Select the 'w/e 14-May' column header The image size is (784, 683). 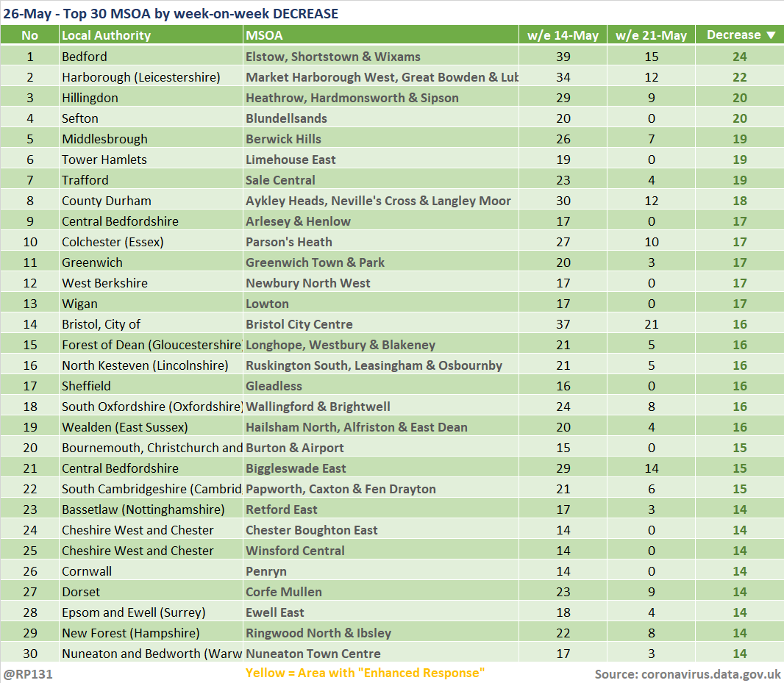[563, 35]
